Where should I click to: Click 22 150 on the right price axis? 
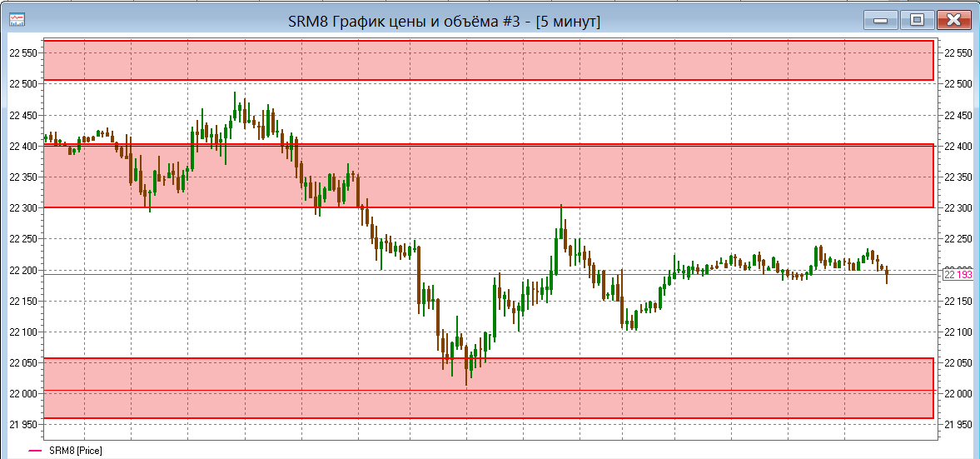point(958,302)
